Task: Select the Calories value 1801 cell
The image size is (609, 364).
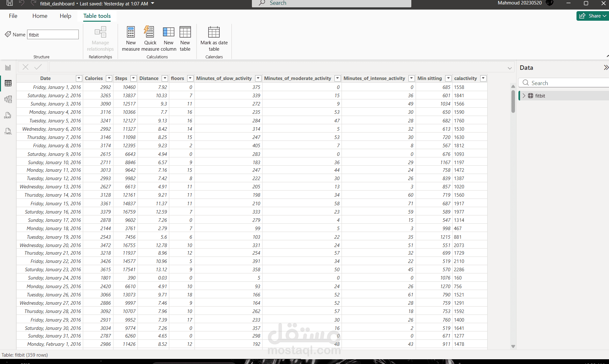Action: [98, 278]
